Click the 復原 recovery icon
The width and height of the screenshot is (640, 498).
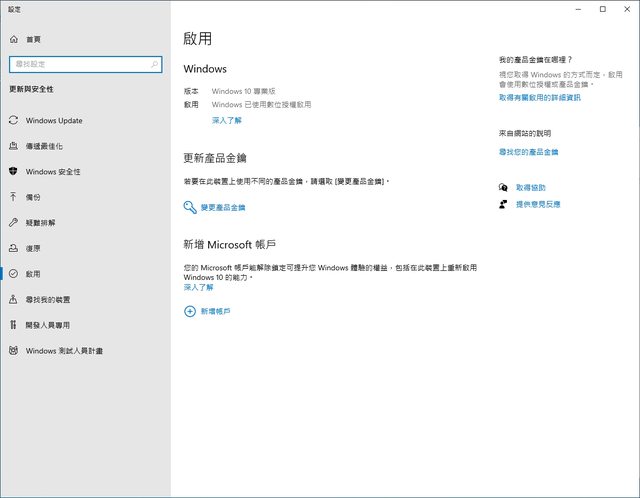coord(13,248)
